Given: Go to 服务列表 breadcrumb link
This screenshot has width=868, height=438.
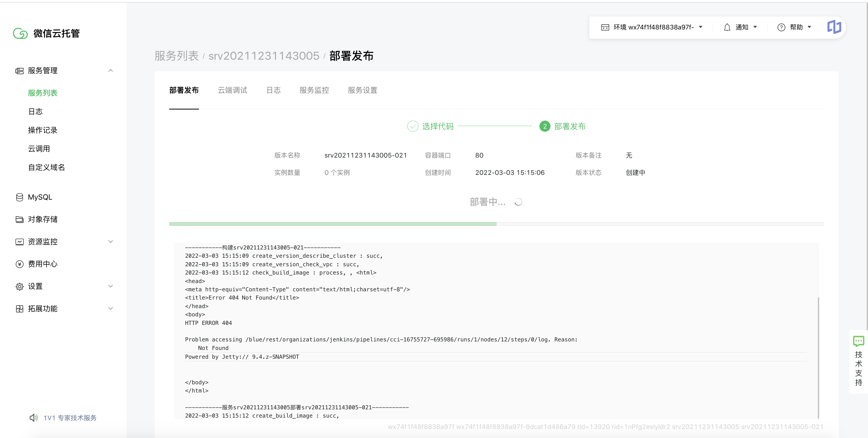Looking at the screenshot, I should (177, 56).
